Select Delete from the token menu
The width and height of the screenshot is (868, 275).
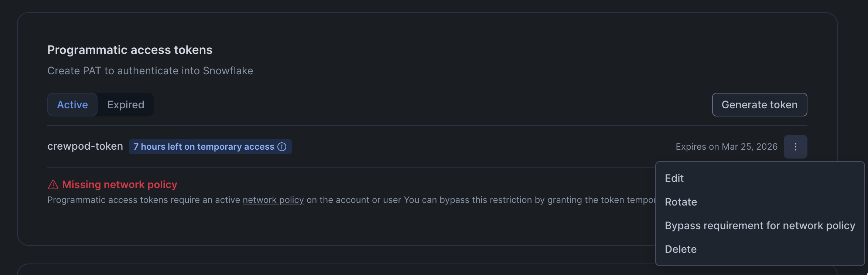point(680,249)
